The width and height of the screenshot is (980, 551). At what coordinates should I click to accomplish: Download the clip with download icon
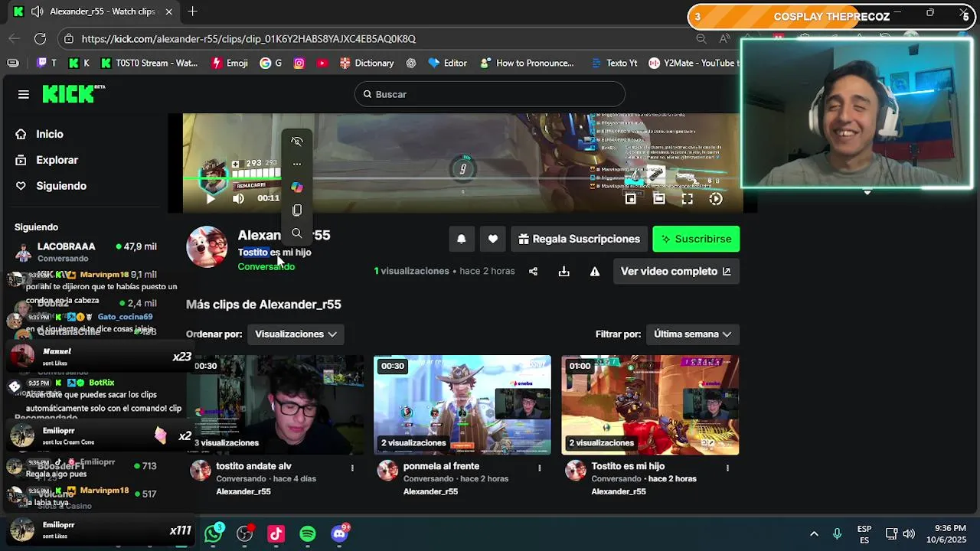pos(563,271)
